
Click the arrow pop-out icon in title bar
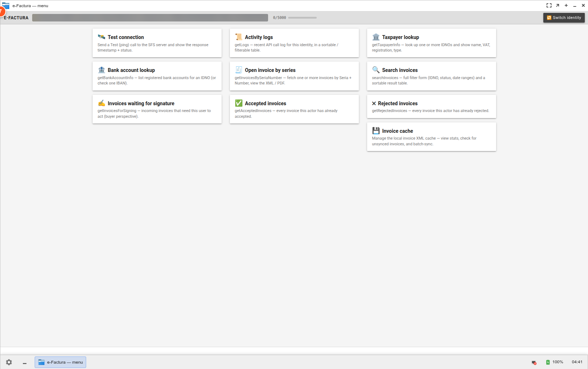pyautogui.click(x=558, y=5)
